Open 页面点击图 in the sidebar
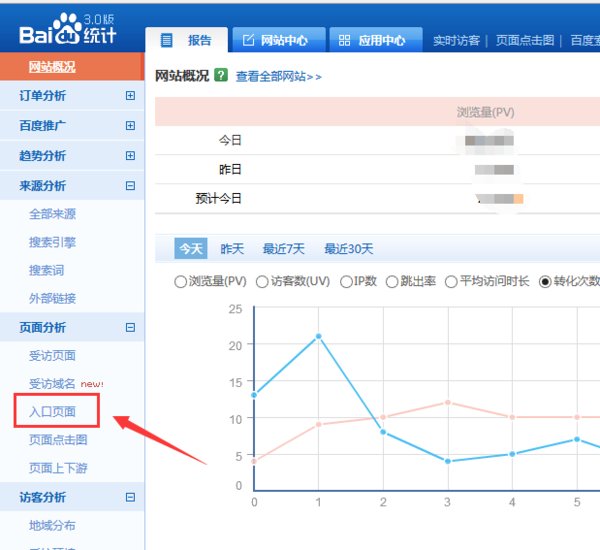This screenshot has width=600, height=550. point(58,440)
